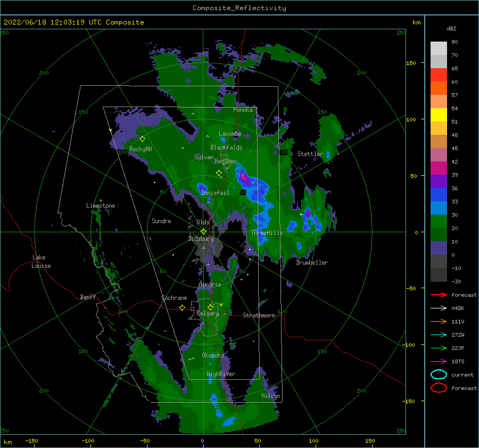
Task: Click the yellow diamond marker above Calgary label
Action: [210, 307]
